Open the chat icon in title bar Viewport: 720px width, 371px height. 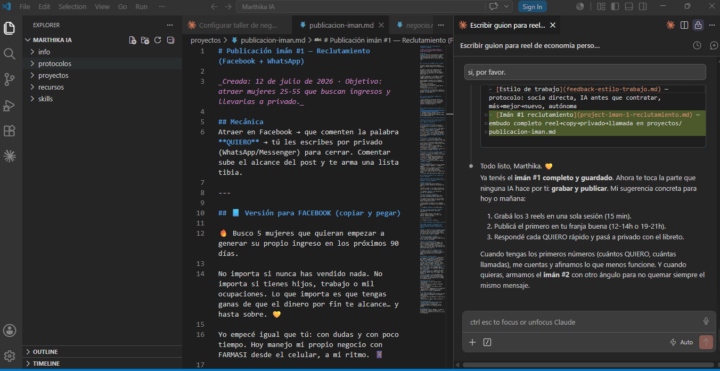point(494,6)
